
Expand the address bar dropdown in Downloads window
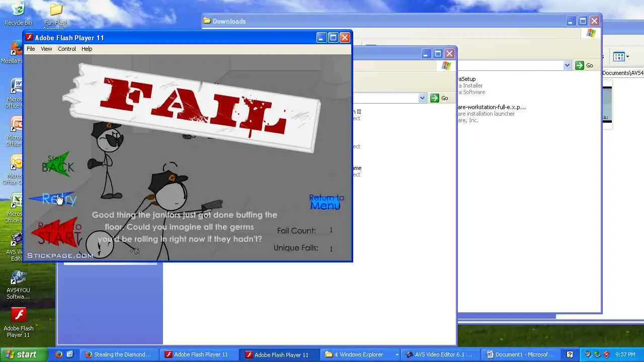pos(567,65)
